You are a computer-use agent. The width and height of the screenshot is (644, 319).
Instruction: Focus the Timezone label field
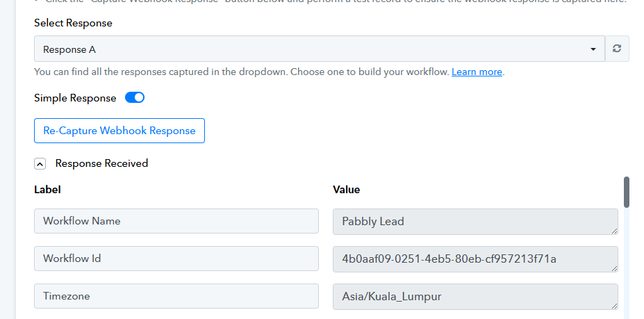(176, 296)
